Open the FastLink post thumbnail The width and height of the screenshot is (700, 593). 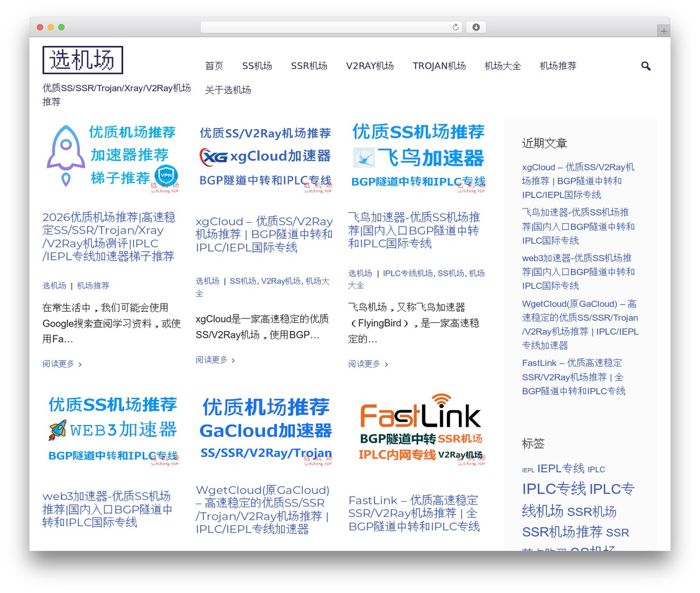(417, 431)
